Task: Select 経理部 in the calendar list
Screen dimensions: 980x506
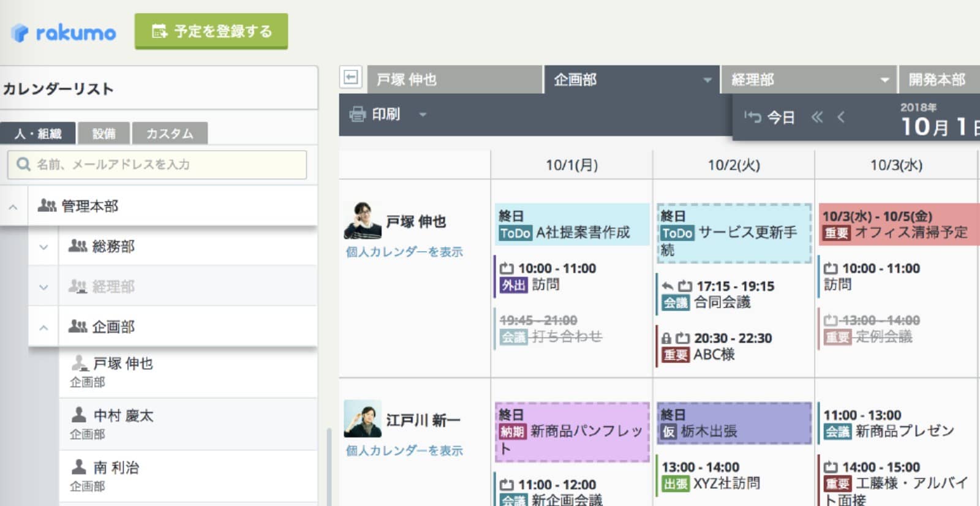Action: coord(188,286)
